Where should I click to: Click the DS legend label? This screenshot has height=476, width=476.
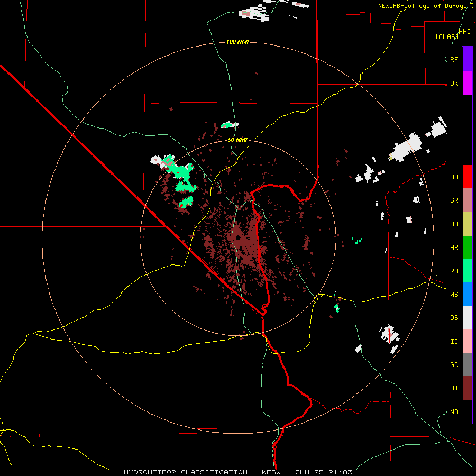click(x=454, y=318)
